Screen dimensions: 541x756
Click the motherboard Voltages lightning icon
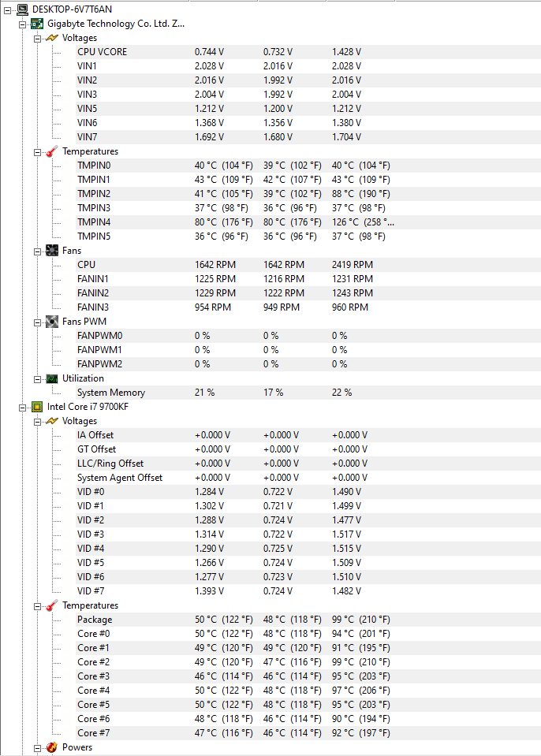click(52, 38)
